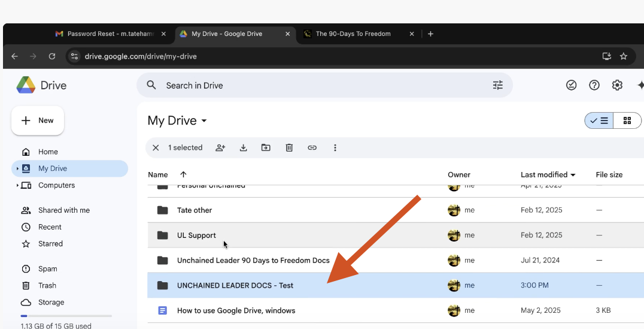Click the install app icon in address bar
The width and height of the screenshot is (644, 329).
point(607,56)
